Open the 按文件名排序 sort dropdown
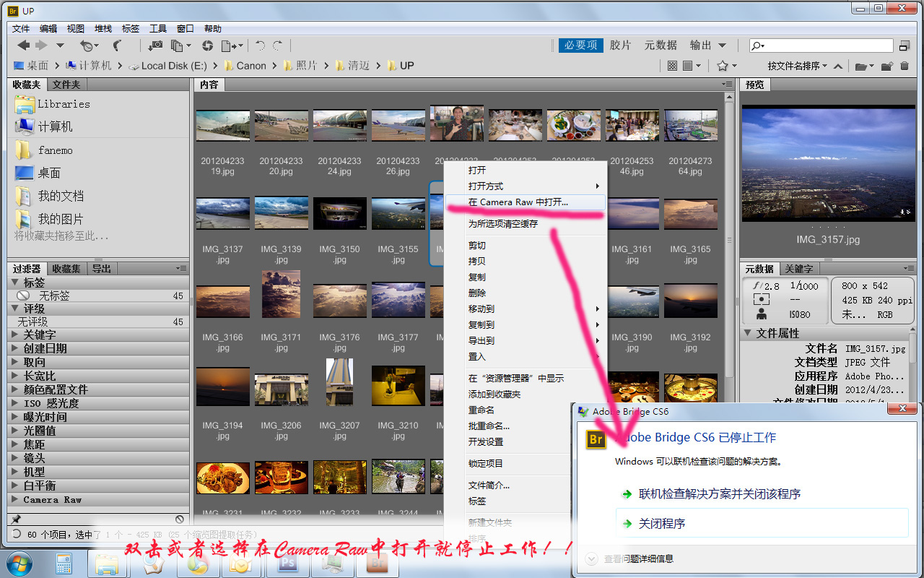The image size is (924, 578). (x=794, y=66)
